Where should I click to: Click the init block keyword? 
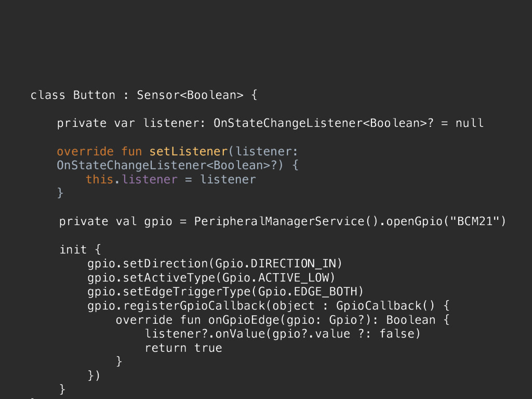click(x=73, y=249)
